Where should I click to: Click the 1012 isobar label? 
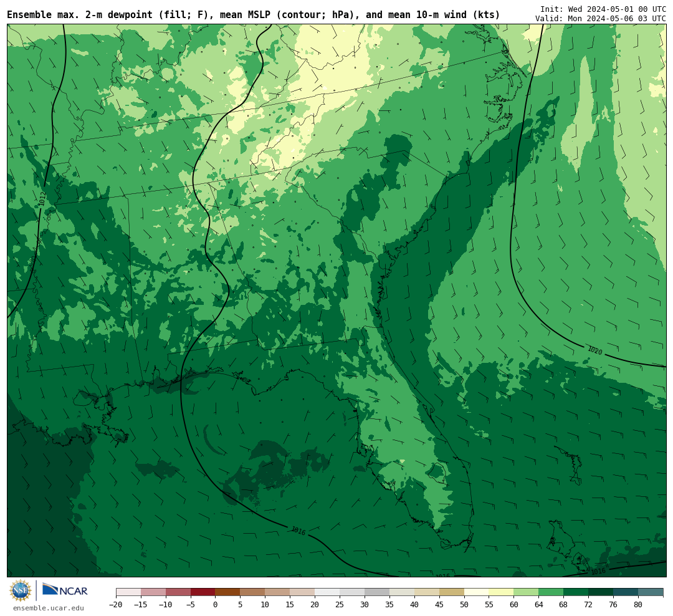click(x=42, y=200)
